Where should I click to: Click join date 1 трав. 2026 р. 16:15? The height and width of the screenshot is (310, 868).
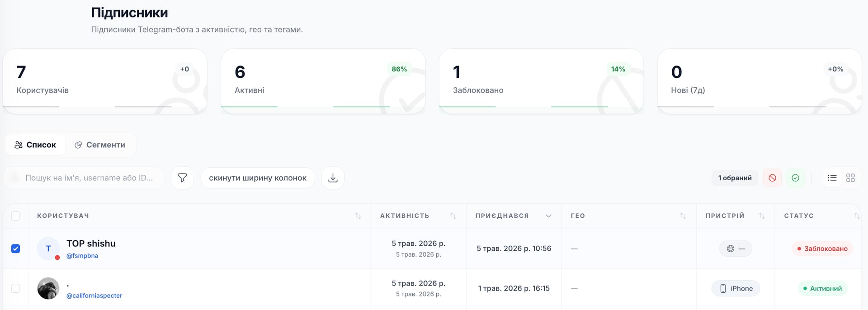514,288
